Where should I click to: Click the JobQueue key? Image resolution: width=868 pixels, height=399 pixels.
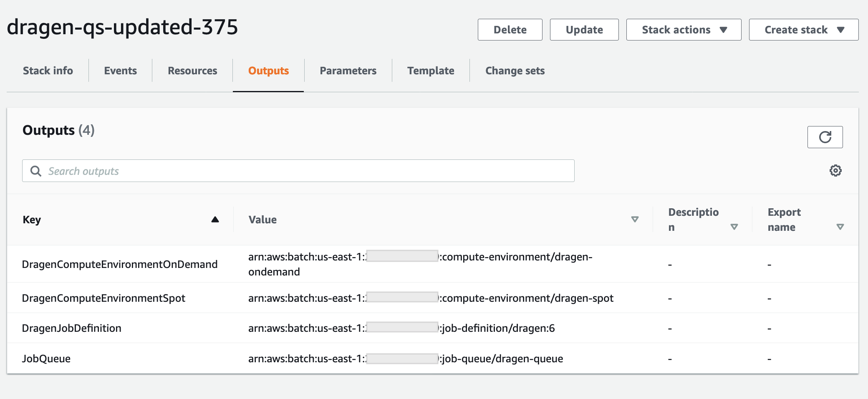click(46, 359)
